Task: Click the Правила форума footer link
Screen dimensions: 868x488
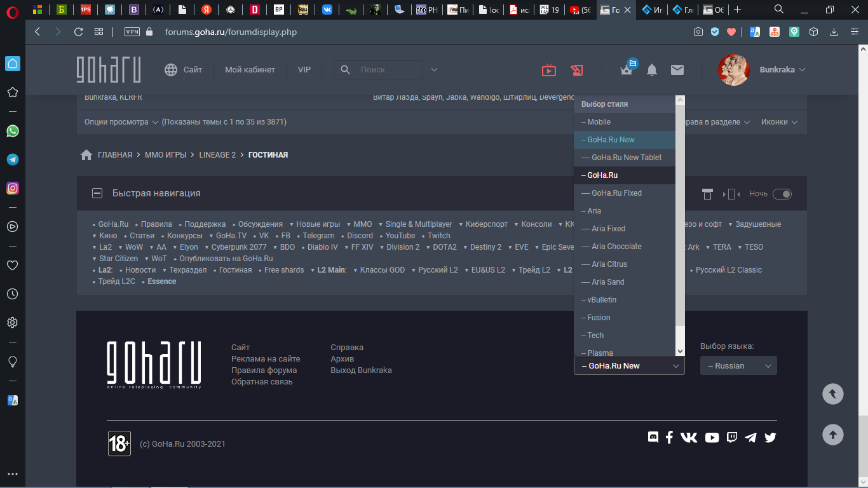Action: point(264,370)
